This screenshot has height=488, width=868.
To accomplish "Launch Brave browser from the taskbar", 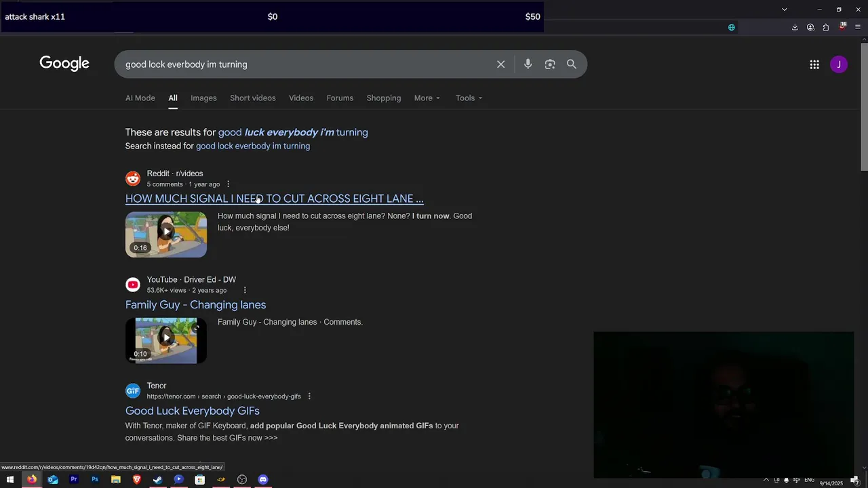I will click(137, 480).
